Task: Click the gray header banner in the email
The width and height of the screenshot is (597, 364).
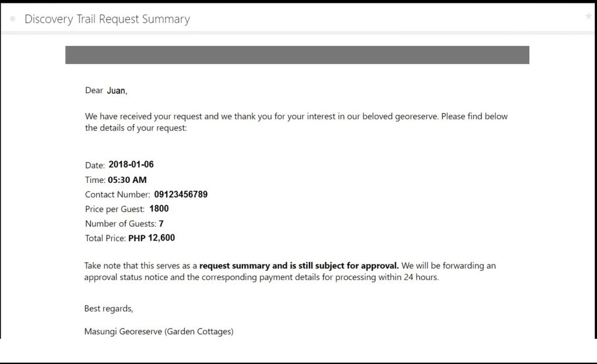Action: coord(297,55)
